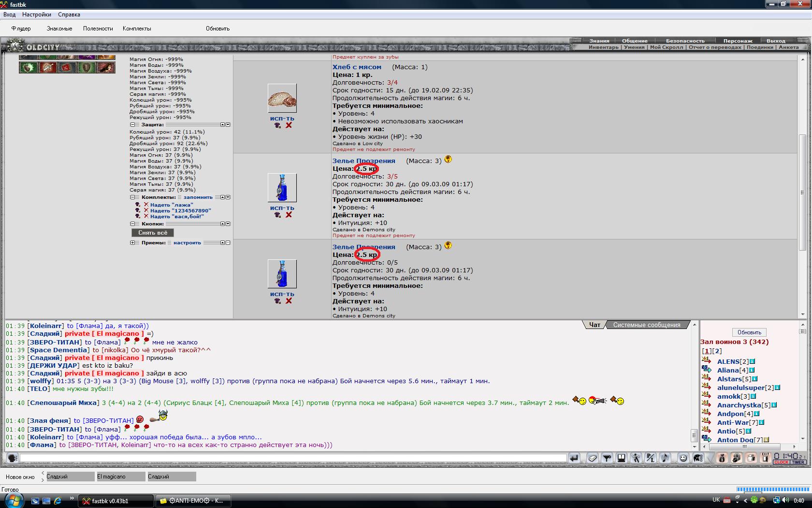
Task: Go to page 2 of user list
Action: 717,351
